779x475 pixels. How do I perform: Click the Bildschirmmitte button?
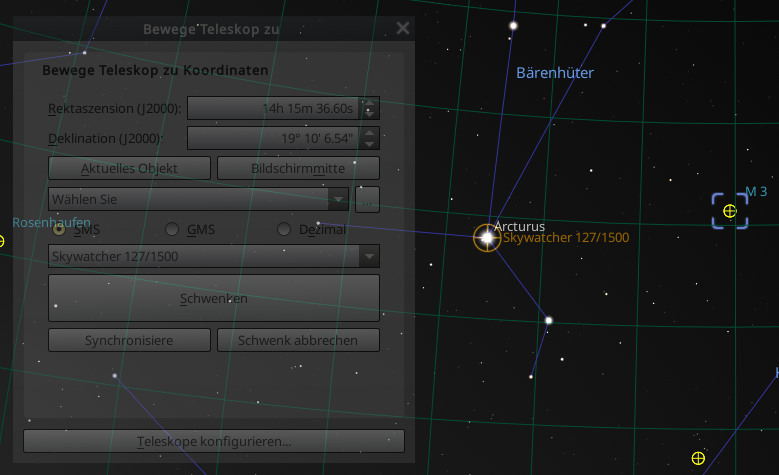point(298,168)
